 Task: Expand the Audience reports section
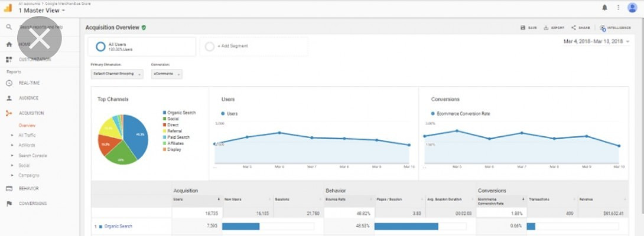point(28,98)
